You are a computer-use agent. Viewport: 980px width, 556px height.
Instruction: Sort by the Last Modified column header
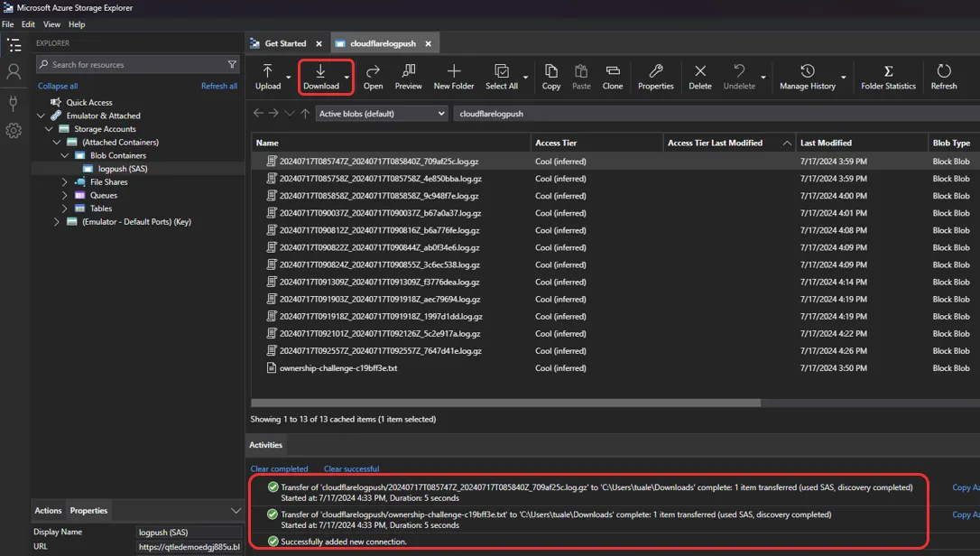pyautogui.click(x=861, y=144)
